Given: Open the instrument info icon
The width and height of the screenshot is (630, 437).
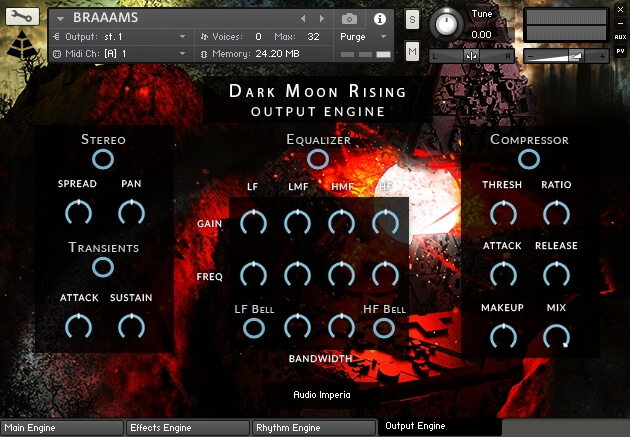Looking at the screenshot, I should (x=380, y=19).
